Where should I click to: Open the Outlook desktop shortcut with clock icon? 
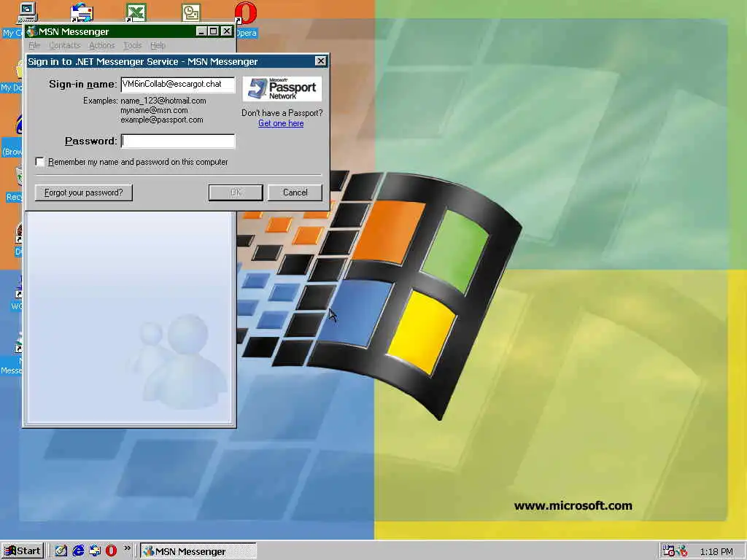(x=190, y=13)
